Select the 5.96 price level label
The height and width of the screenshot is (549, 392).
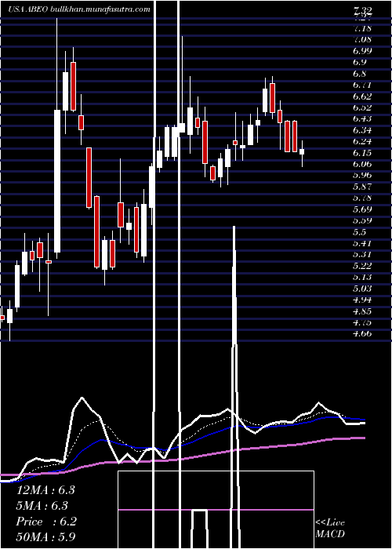(362, 175)
